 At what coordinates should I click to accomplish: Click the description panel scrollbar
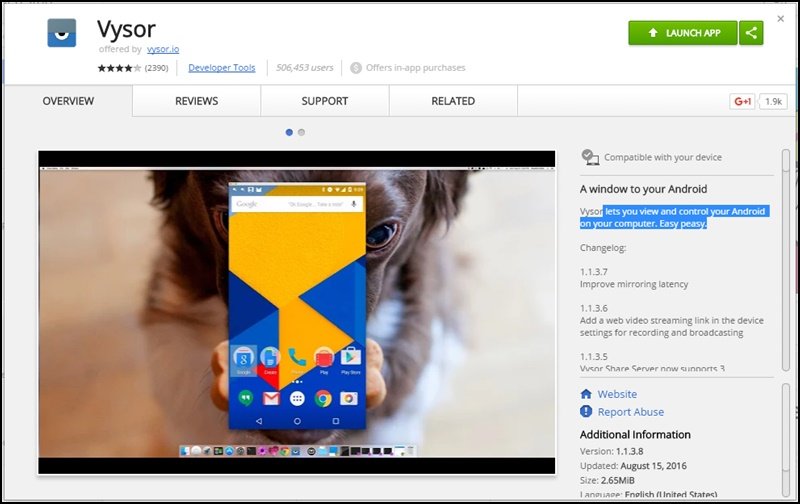(x=786, y=260)
